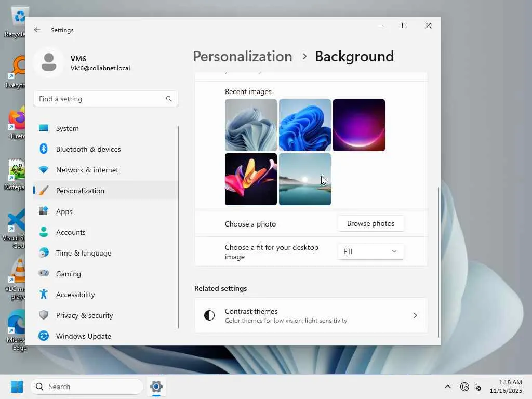Click the Accessibility figure icon
This screenshot has height=399, width=532.
click(x=44, y=295)
